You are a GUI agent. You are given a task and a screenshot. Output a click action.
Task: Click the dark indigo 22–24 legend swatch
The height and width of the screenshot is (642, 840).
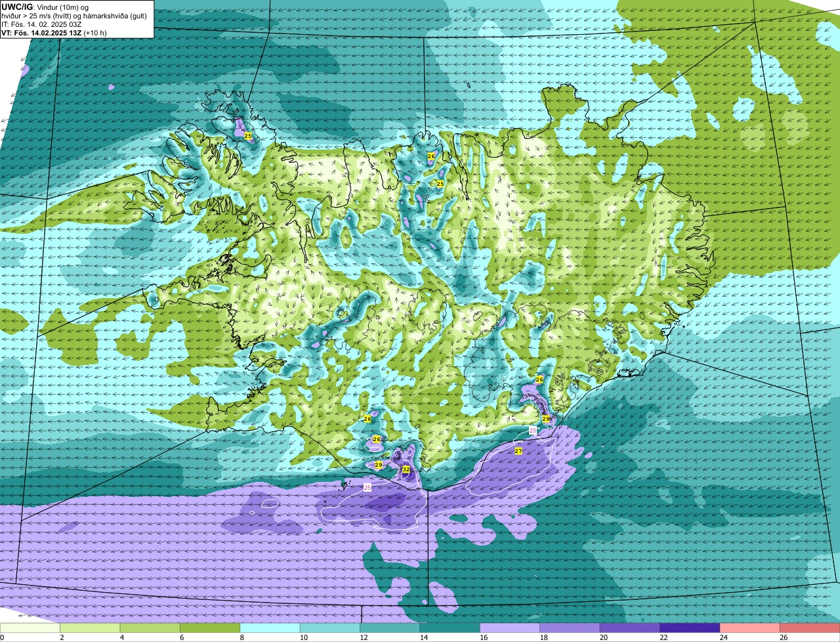pos(690,628)
